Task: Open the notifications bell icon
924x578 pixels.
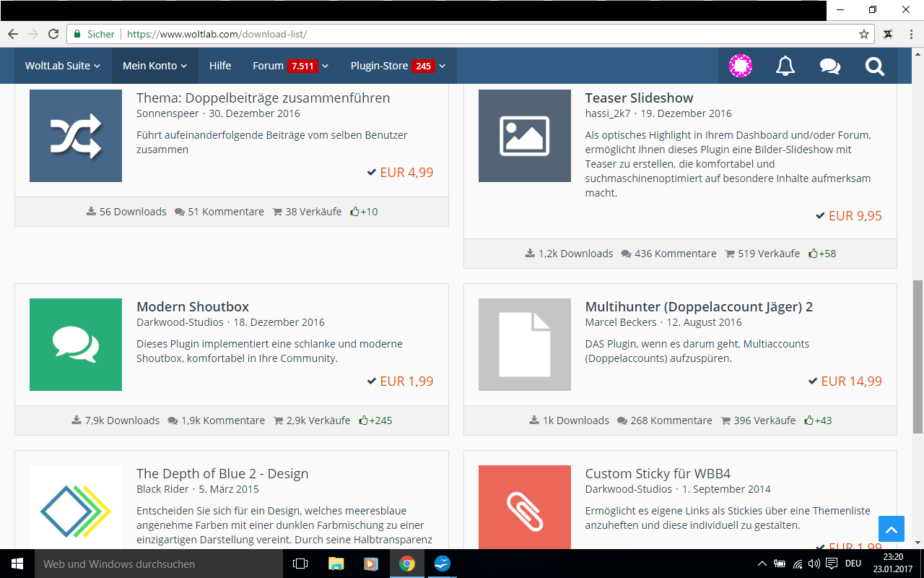Action: pyautogui.click(x=785, y=66)
